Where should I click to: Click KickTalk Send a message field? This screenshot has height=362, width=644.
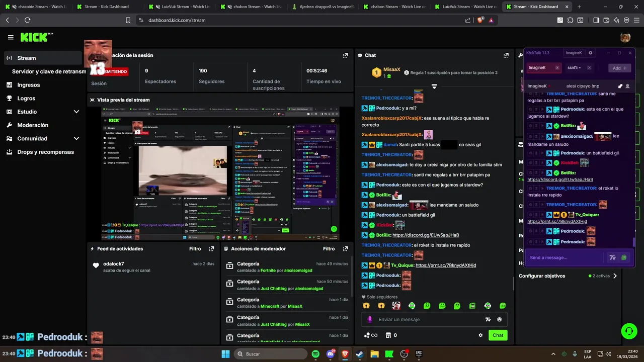point(566,257)
